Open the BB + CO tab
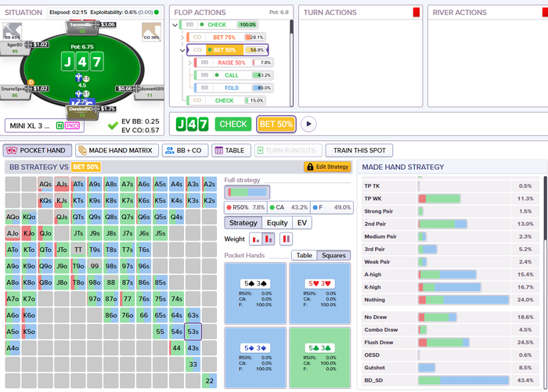The image size is (548, 392). [x=185, y=150]
